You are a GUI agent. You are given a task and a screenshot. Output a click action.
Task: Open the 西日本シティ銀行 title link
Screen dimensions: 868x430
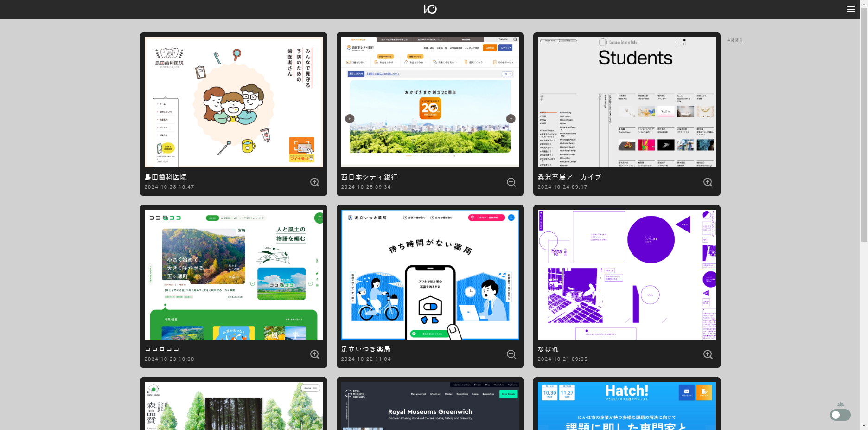pyautogui.click(x=369, y=177)
